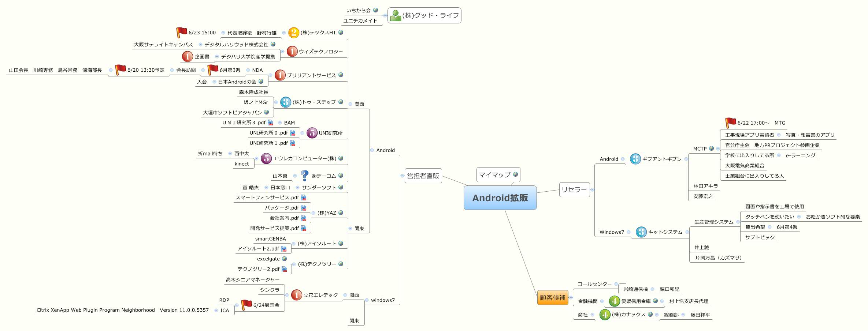
Task: Open attachment icon of スマートフォンサービス.pdf
Action: (x=304, y=198)
